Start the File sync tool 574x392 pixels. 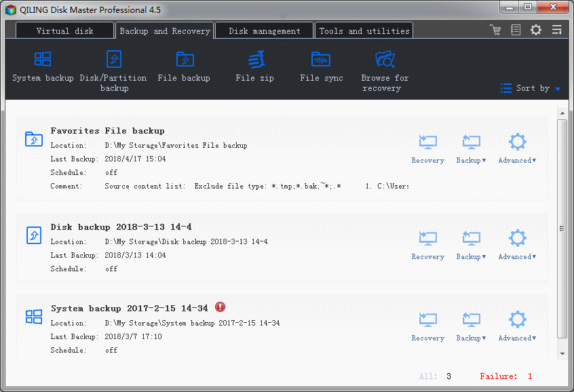click(322, 66)
